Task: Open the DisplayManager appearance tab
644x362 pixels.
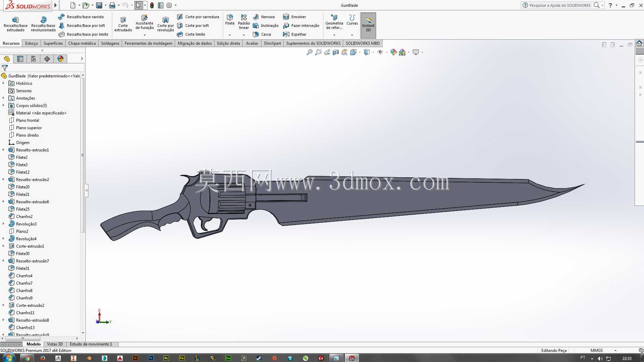Action: (61, 59)
